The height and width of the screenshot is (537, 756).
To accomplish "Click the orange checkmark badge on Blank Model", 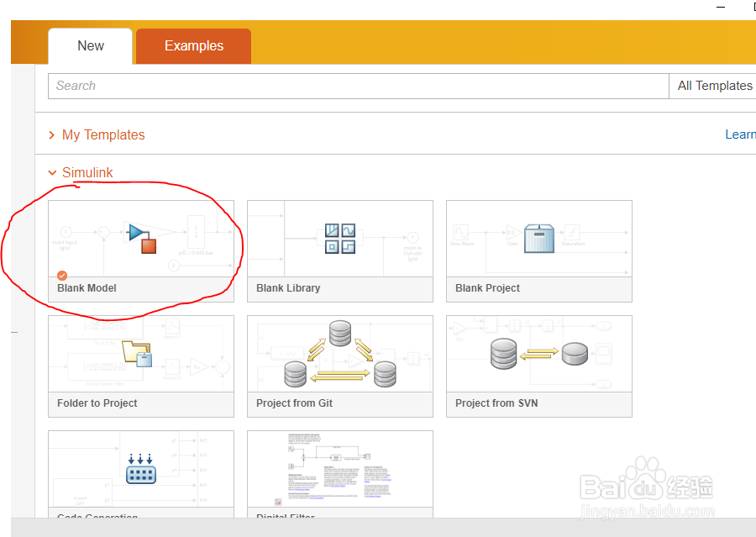I will (x=62, y=276).
